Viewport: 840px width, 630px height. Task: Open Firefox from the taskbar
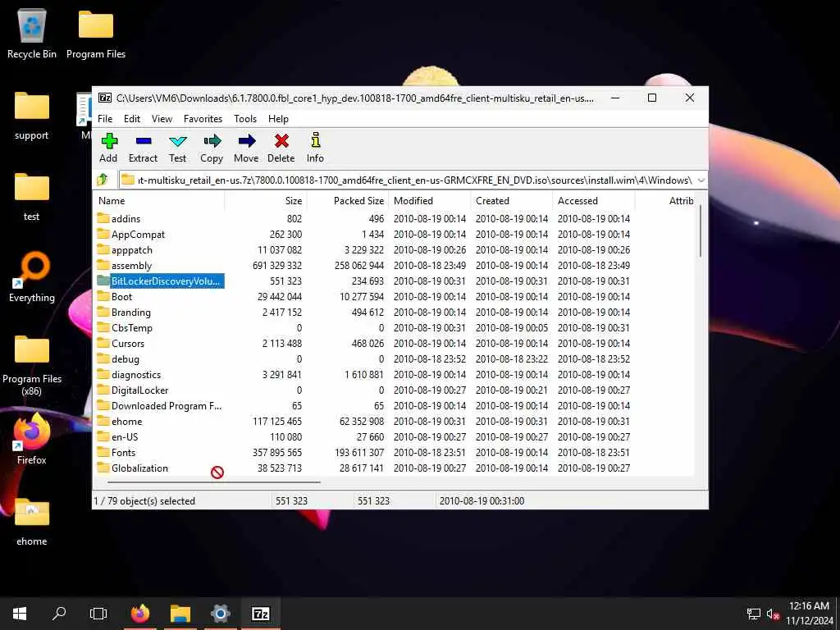(140, 614)
